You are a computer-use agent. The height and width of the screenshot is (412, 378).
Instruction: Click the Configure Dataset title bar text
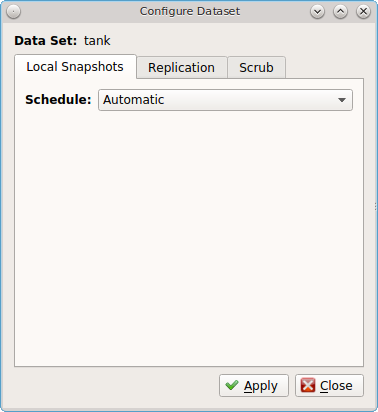pos(190,11)
